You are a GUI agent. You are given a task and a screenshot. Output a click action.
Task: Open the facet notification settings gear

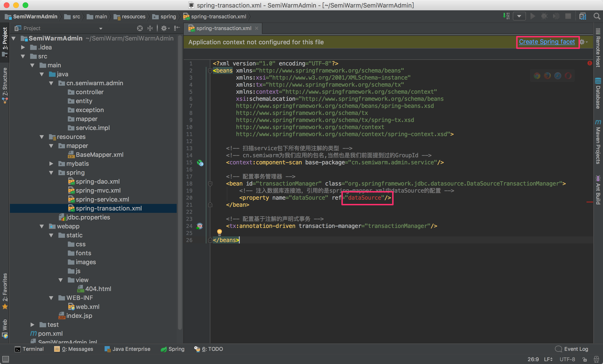tap(583, 42)
